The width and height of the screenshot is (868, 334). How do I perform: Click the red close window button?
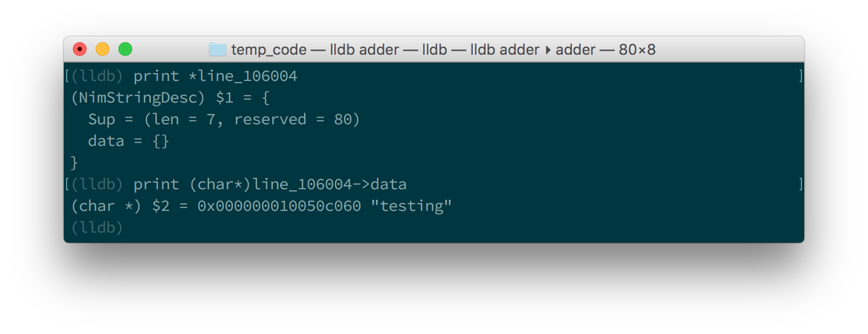coord(80,50)
